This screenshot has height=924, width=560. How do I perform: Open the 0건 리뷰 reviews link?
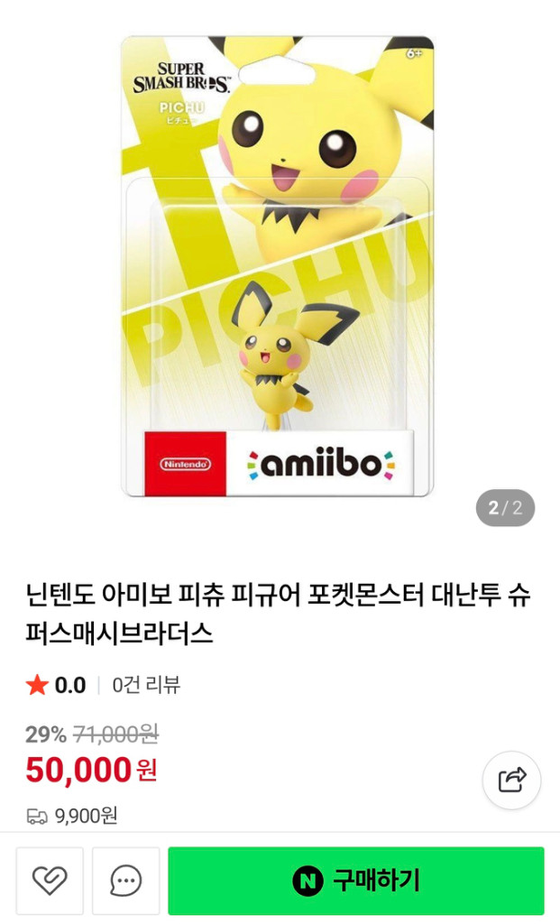(x=146, y=685)
